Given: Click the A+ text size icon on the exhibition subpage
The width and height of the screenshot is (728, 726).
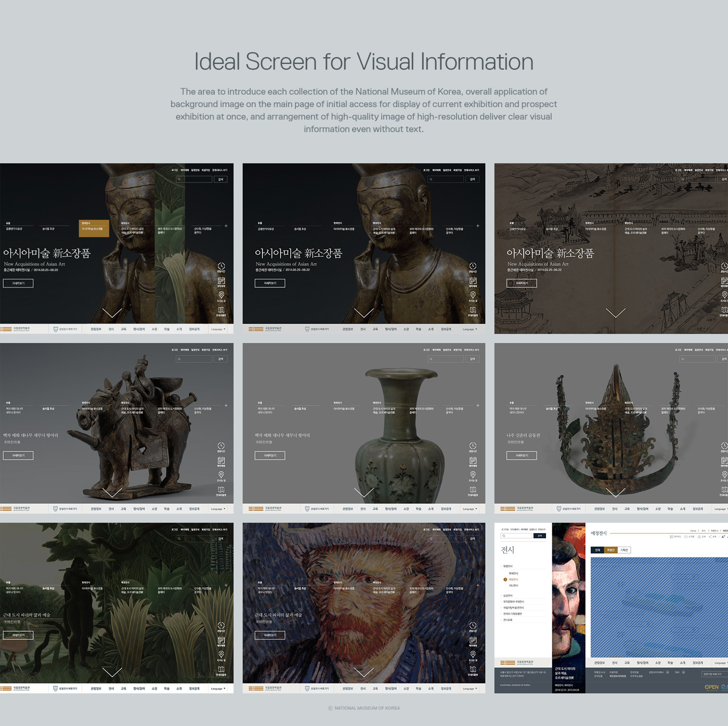Looking at the screenshot, I should point(723,537).
